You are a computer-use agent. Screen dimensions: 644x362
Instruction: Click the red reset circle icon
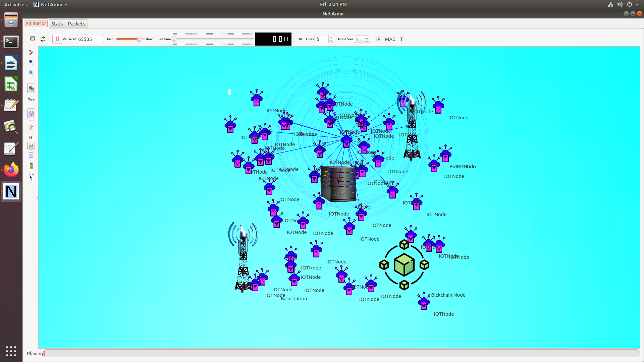pos(31,128)
